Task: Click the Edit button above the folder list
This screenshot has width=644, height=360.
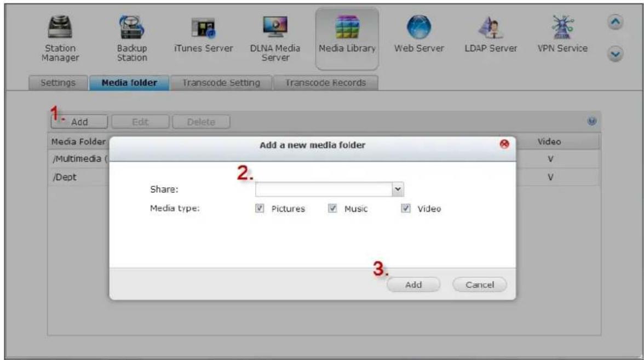Action: coord(140,122)
